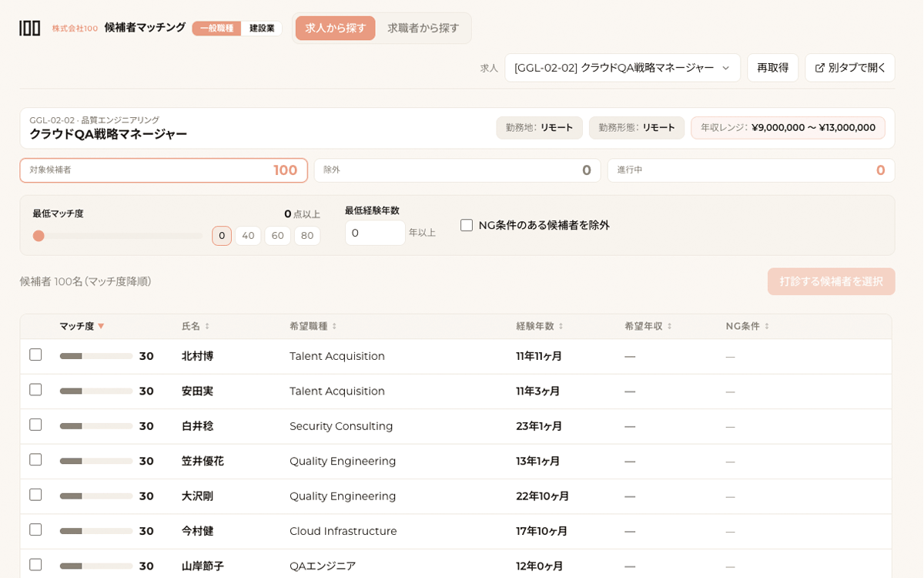Click 22年10ヶ月 experience cell

[543, 496]
